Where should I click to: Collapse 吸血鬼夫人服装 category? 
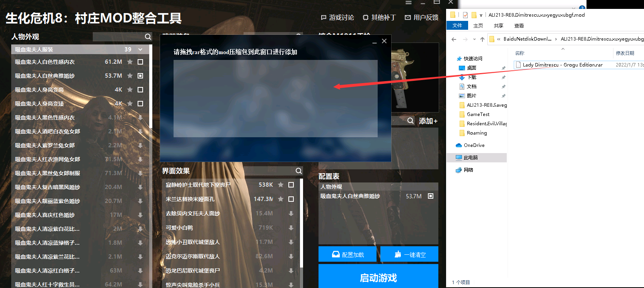click(x=140, y=49)
